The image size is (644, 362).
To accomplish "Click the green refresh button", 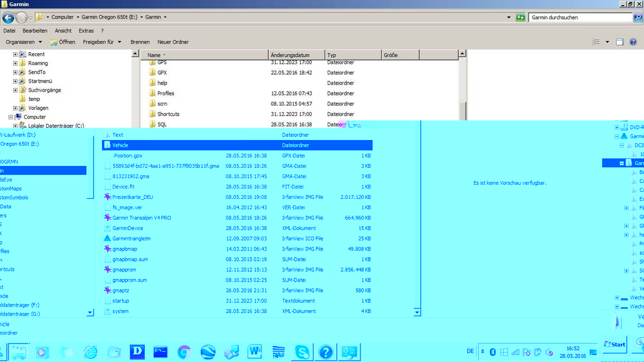I will pyautogui.click(x=520, y=17).
